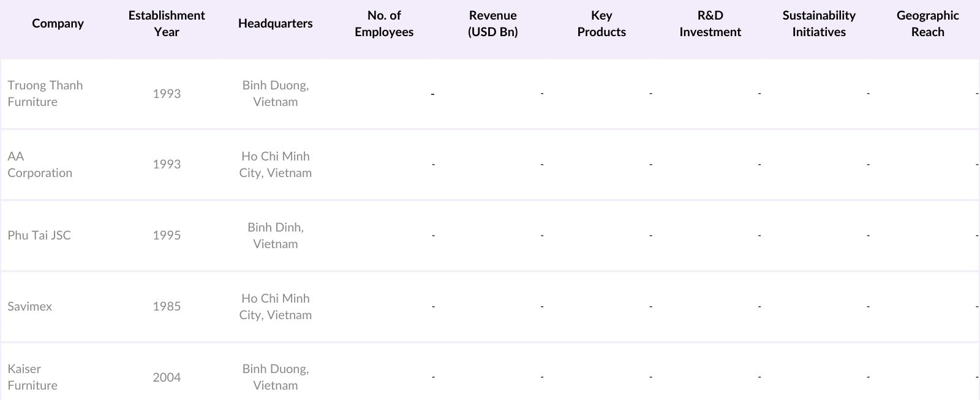Viewport: 980px width, 400px height.
Task: Select the Kaiser Furniture company cell
Action: [32, 377]
